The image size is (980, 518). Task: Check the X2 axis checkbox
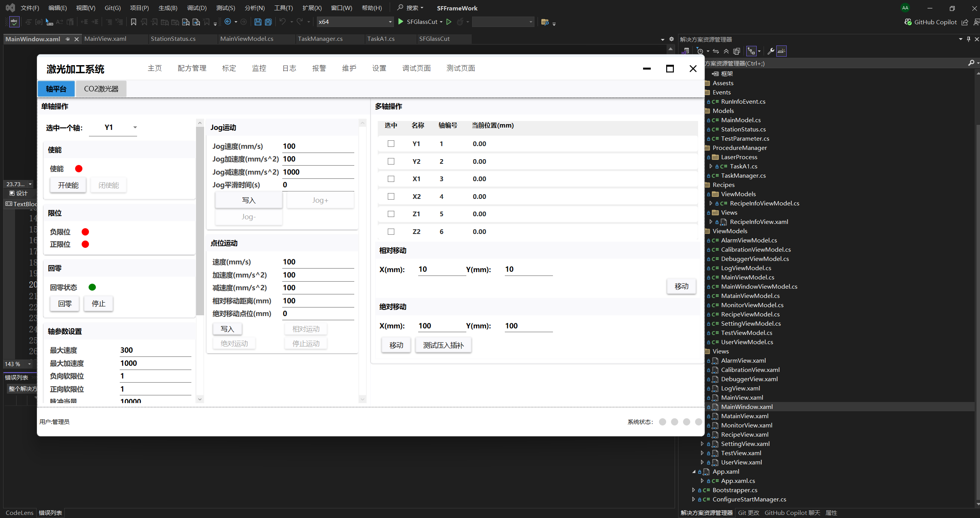coord(391,197)
